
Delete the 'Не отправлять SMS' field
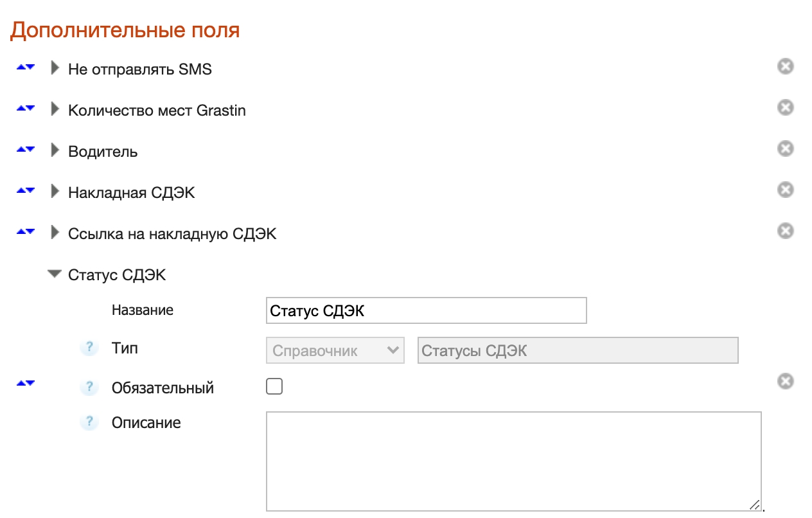(x=785, y=67)
